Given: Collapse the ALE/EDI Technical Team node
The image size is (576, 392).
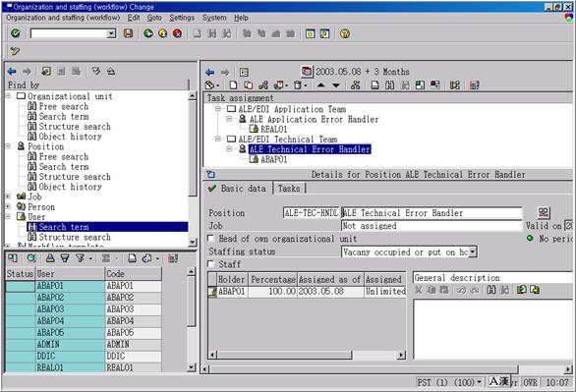Looking at the screenshot, I should (x=218, y=140).
